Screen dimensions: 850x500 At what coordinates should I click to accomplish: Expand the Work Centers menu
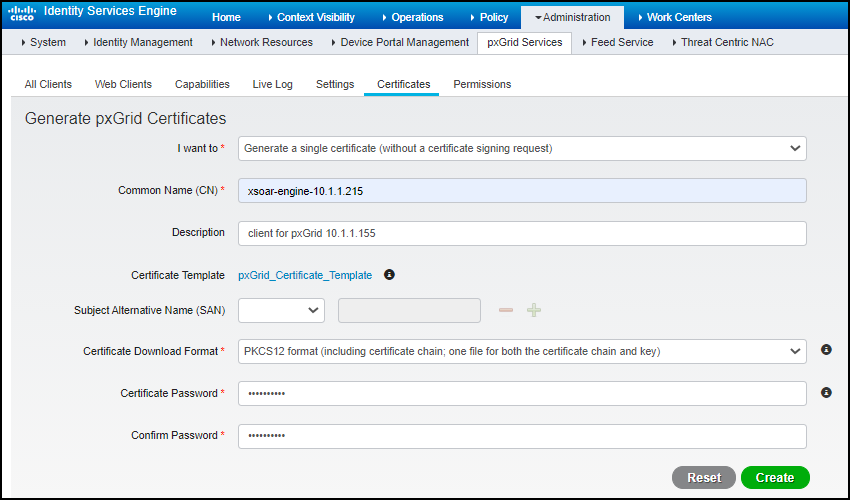tap(675, 17)
